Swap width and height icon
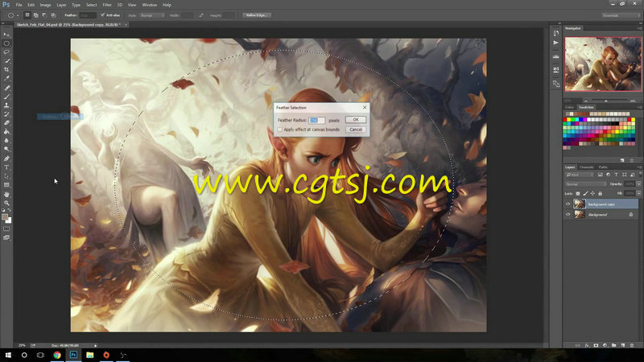The image size is (644, 362). click(x=201, y=15)
